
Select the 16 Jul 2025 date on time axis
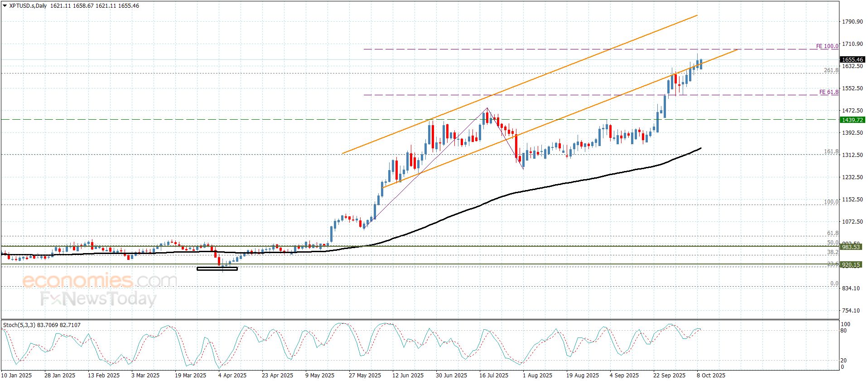pyautogui.click(x=494, y=376)
